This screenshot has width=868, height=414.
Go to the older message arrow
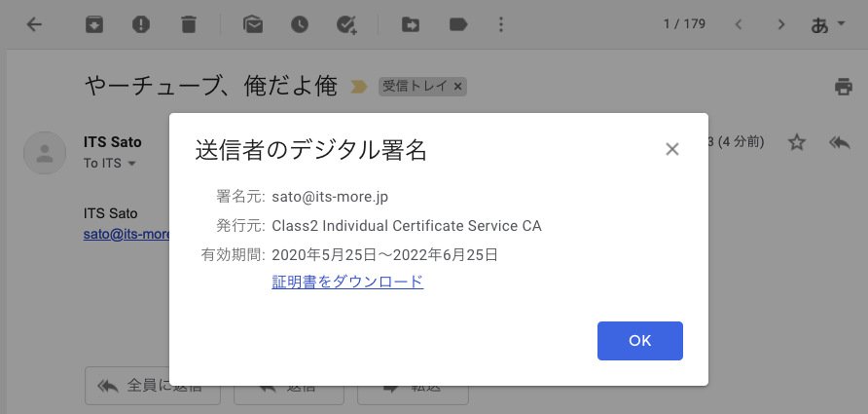pyautogui.click(x=779, y=24)
